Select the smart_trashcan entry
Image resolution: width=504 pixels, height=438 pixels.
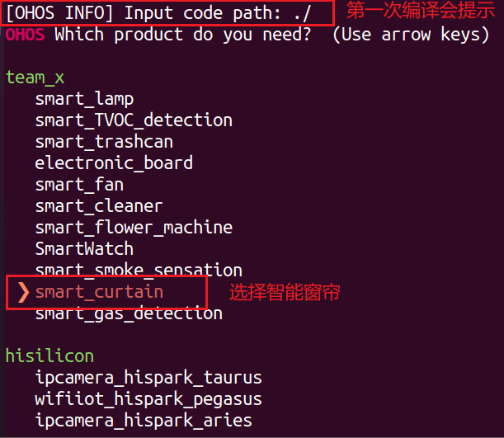[104, 142]
